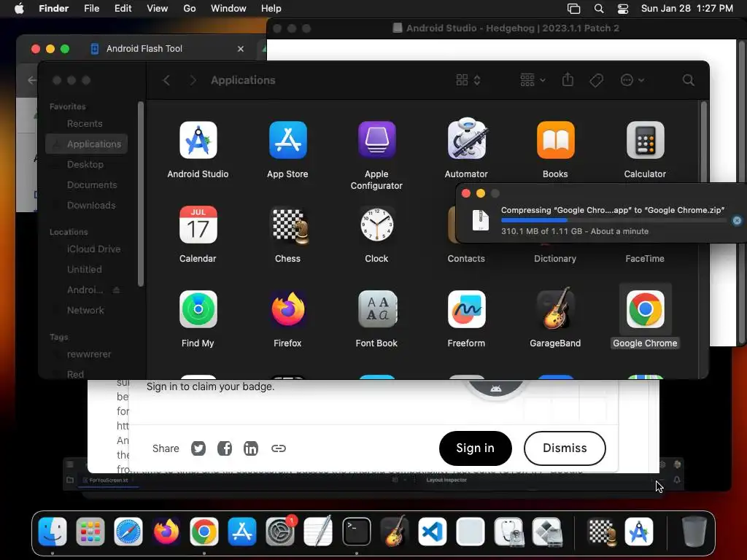Viewport: 747px width, 560px height.
Task: Open the View menu
Action: (158, 9)
